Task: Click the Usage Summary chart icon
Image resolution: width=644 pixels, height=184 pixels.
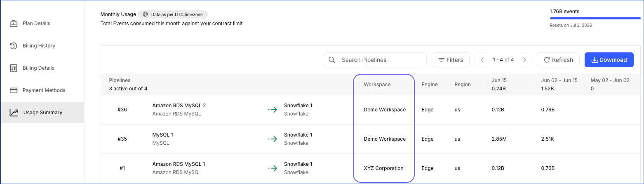Action: coord(14,113)
